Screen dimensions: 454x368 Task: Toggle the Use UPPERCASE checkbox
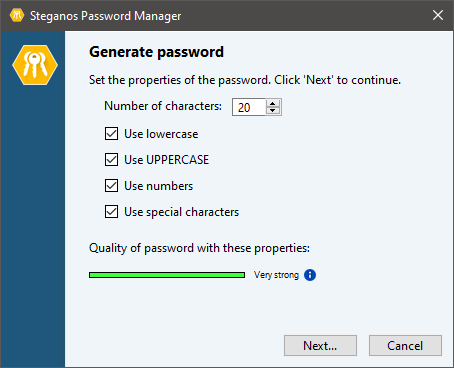[x=111, y=160]
